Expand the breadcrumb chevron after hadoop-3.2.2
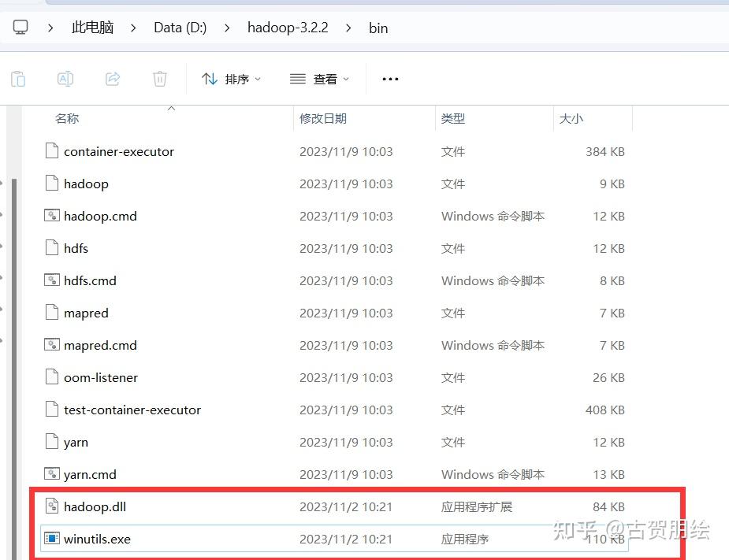Viewport: 729px width, 560px height. pyautogui.click(x=348, y=28)
